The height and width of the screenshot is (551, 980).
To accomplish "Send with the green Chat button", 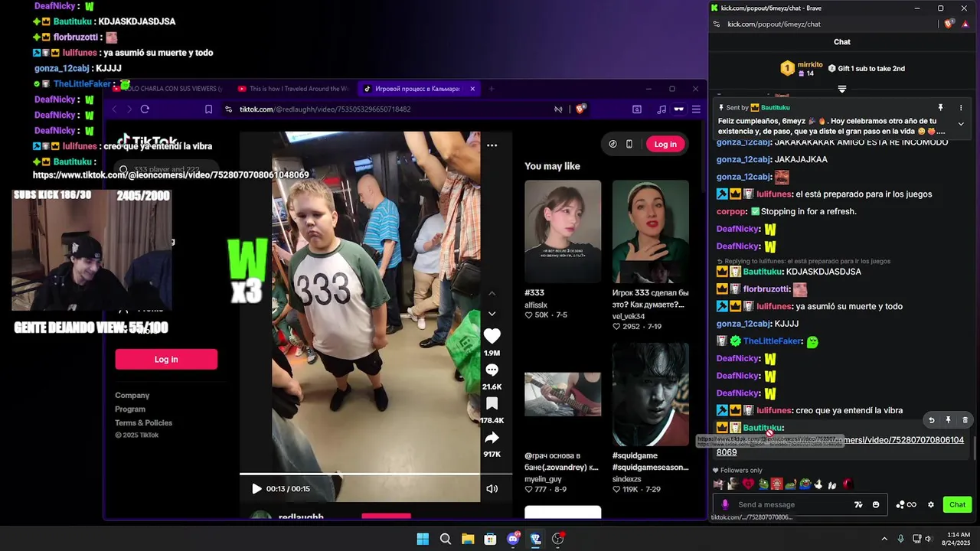I will click(958, 505).
